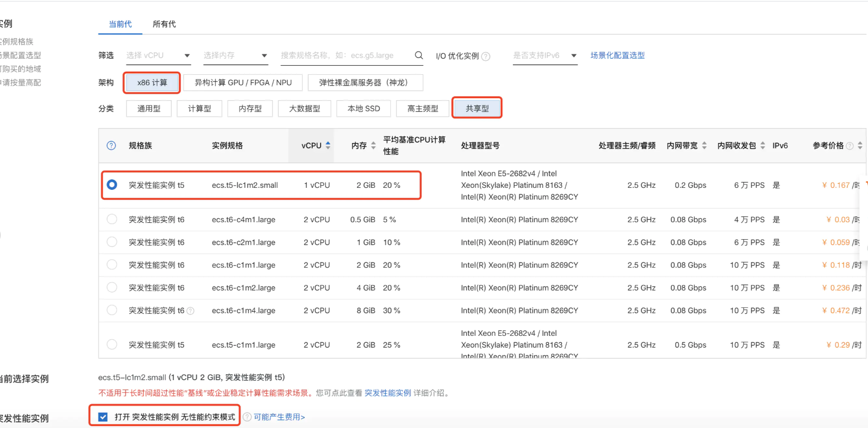Click the ¥ 0.167 price cell
The height and width of the screenshot is (428, 868).
(841, 185)
